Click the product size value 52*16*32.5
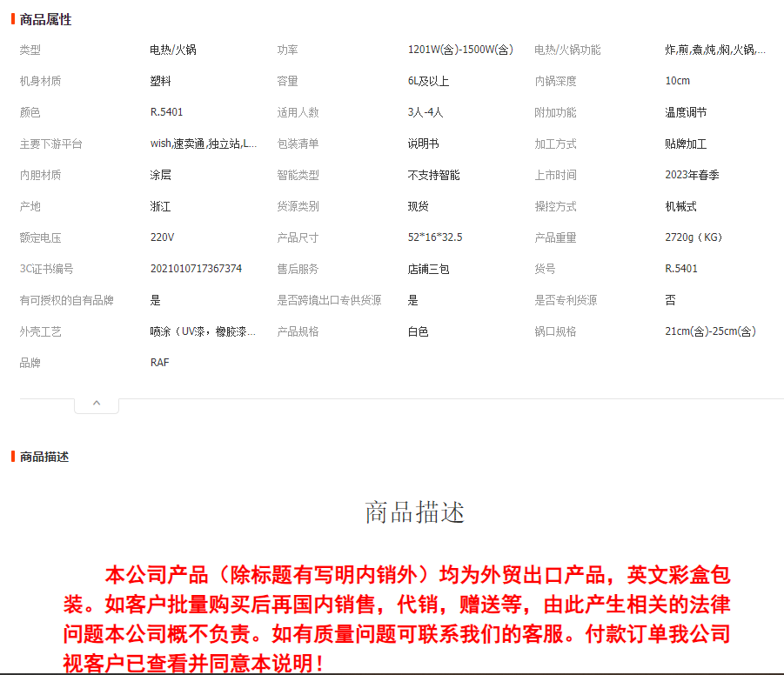 click(x=435, y=237)
